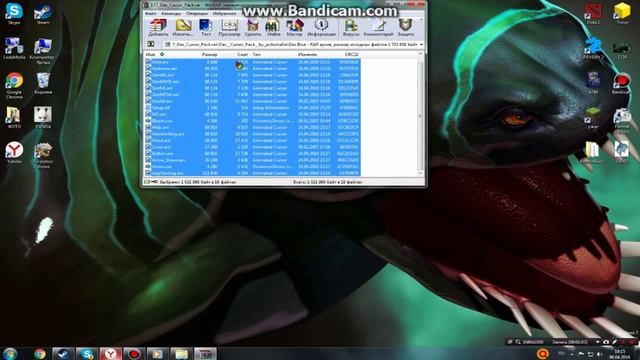This screenshot has width=640, height=360.
Task: Open the Файл menu
Action: [151, 13]
